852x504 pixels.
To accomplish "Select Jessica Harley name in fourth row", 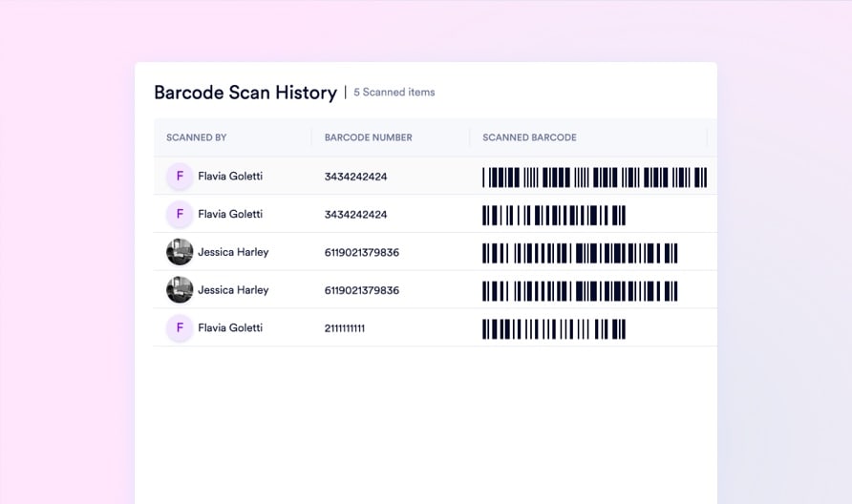I will click(x=233, y=290).
